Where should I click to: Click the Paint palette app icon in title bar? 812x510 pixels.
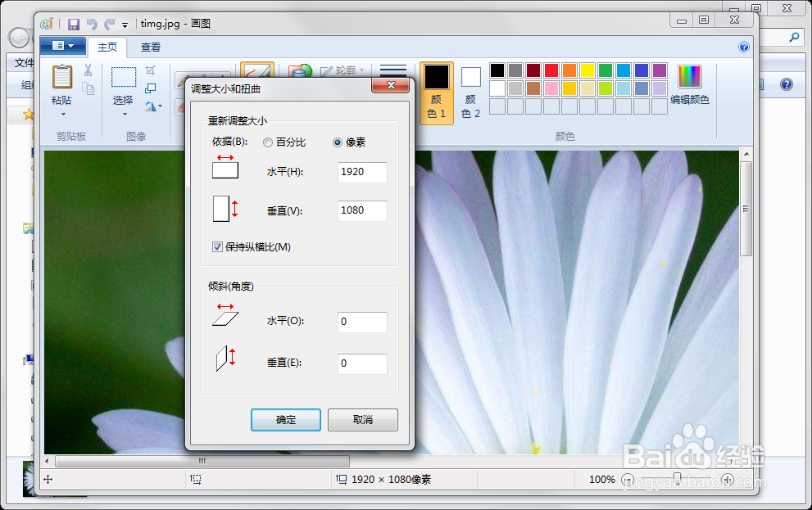point(48,24)
